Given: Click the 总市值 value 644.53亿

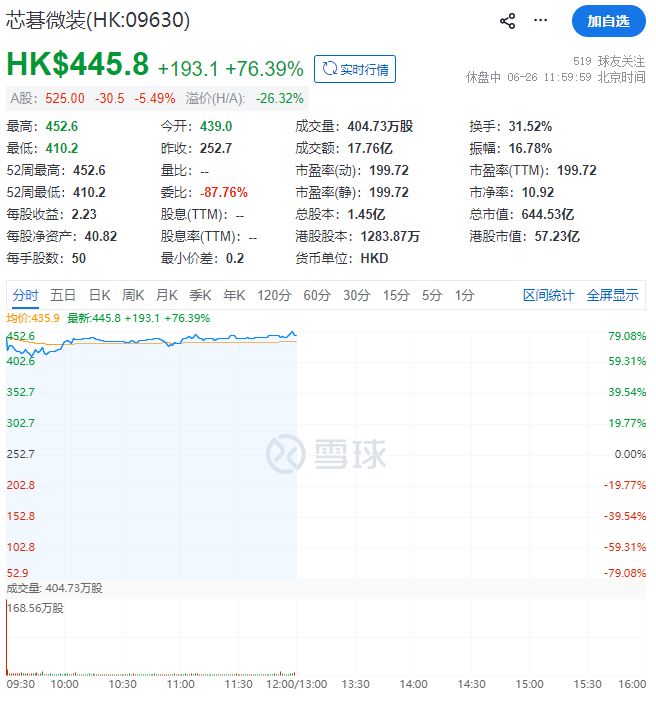Looking at the screenshot, I should [x=548, y=214].
